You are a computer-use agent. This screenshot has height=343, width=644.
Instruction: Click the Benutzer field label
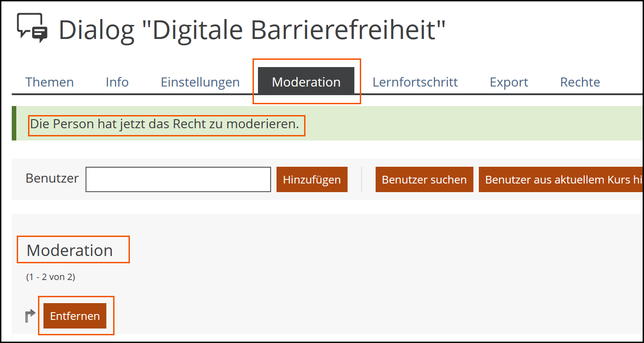[x=52, y=178]
